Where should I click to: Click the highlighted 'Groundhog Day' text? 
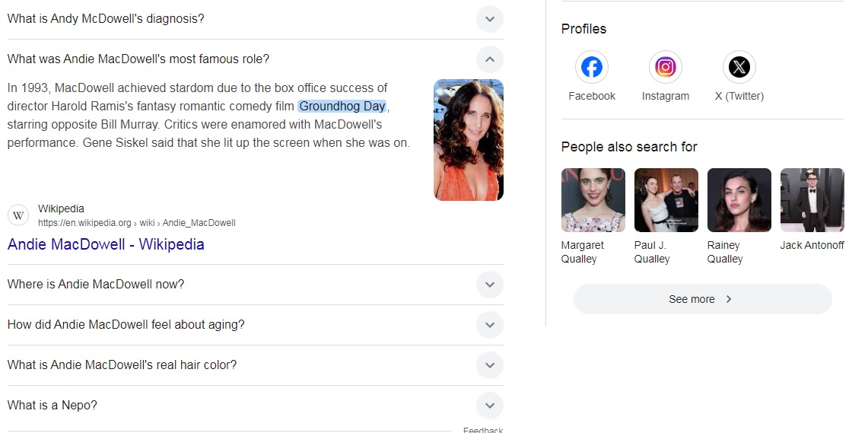[342, 106]
